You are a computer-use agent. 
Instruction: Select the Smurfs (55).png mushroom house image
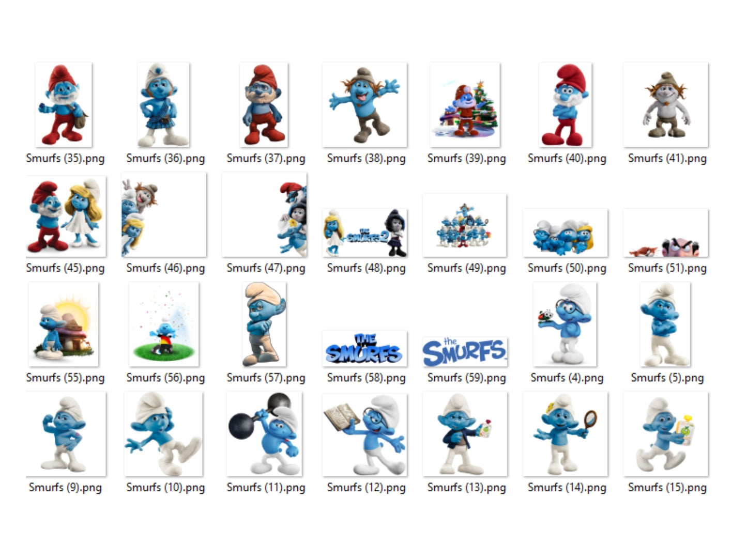coord(64,324)
